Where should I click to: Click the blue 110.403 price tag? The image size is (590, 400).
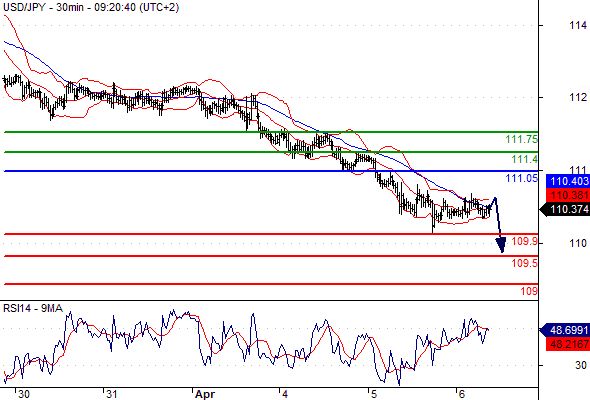coord(568,181)
